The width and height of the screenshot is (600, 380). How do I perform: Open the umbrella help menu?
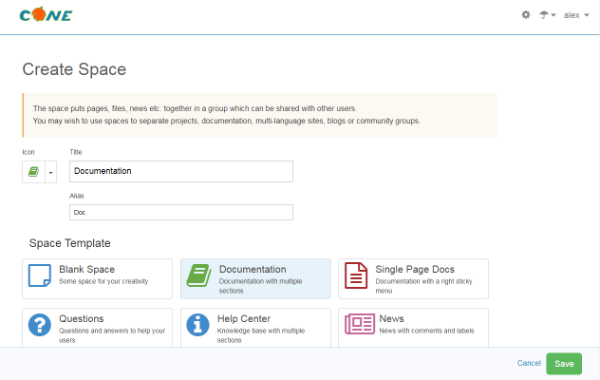pos(547,15)
